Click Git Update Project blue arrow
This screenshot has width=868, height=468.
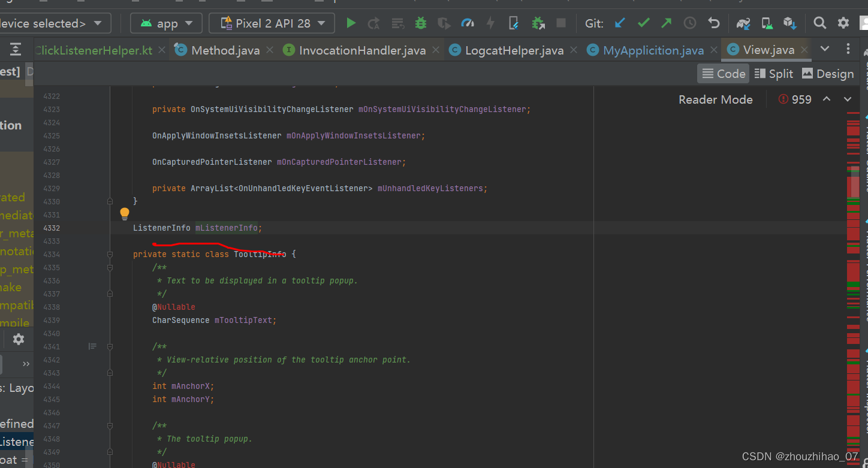point(620,23)
